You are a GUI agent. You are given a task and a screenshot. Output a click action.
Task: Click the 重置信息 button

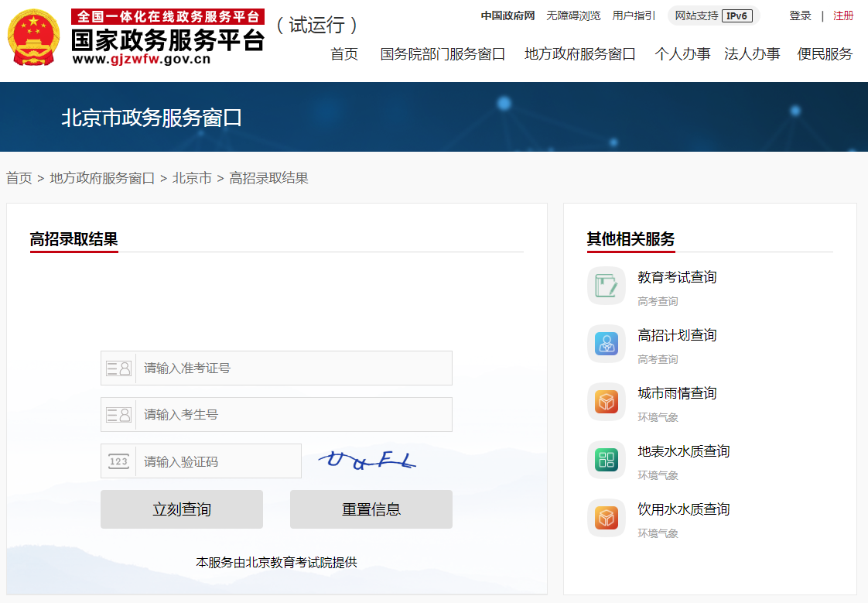[371, 509]
